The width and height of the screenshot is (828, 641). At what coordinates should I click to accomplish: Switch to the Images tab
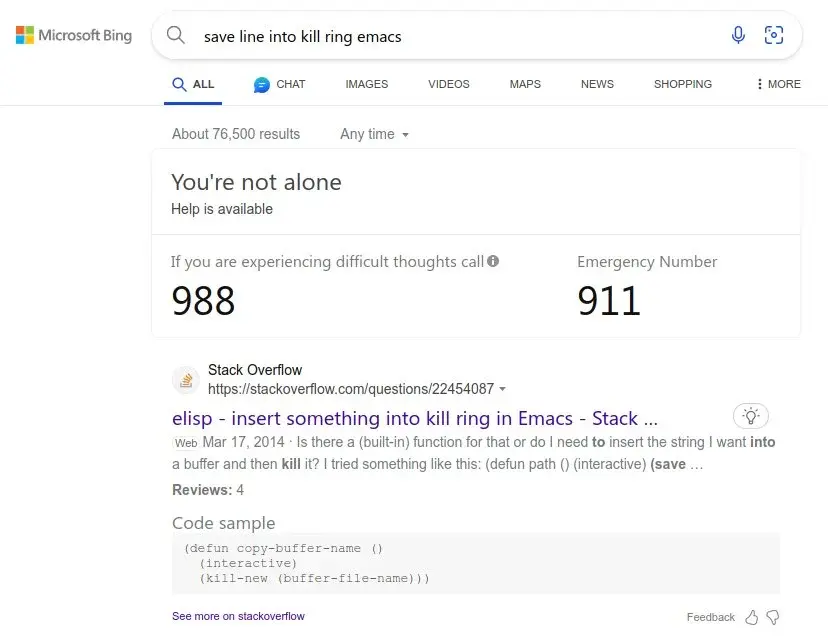(x=366, y=84)
